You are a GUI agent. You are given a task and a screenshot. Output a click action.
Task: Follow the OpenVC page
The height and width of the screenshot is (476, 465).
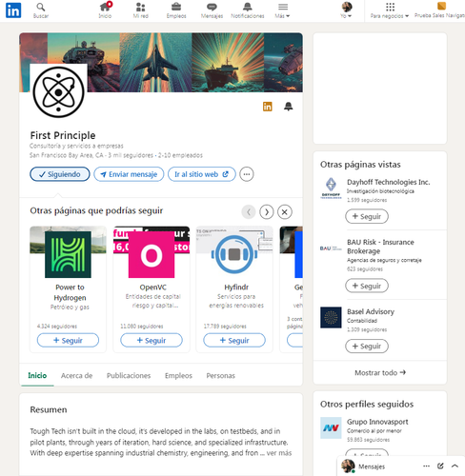(x=152, y=340)
